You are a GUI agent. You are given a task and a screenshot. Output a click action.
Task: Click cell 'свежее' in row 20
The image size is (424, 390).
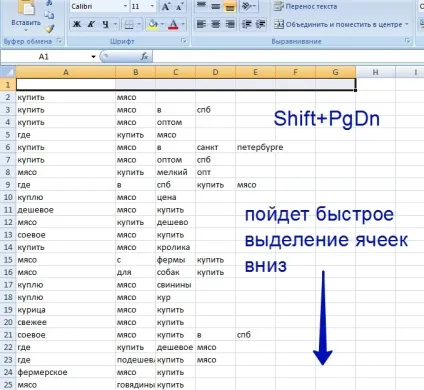(66, 322)
